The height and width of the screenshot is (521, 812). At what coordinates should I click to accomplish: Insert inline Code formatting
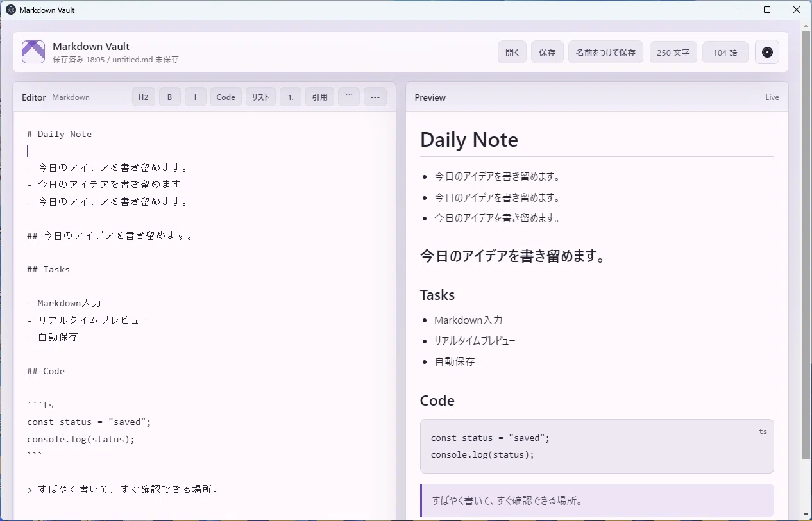click(226, 97)
